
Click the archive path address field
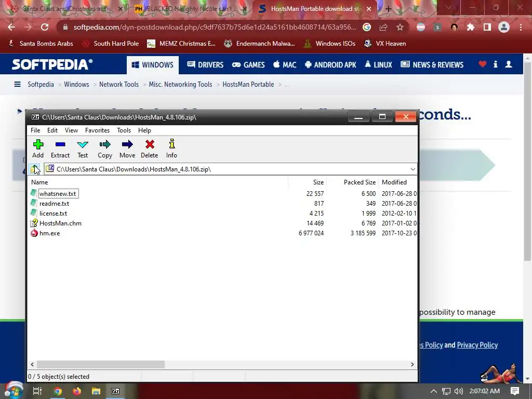pos(228,169)
